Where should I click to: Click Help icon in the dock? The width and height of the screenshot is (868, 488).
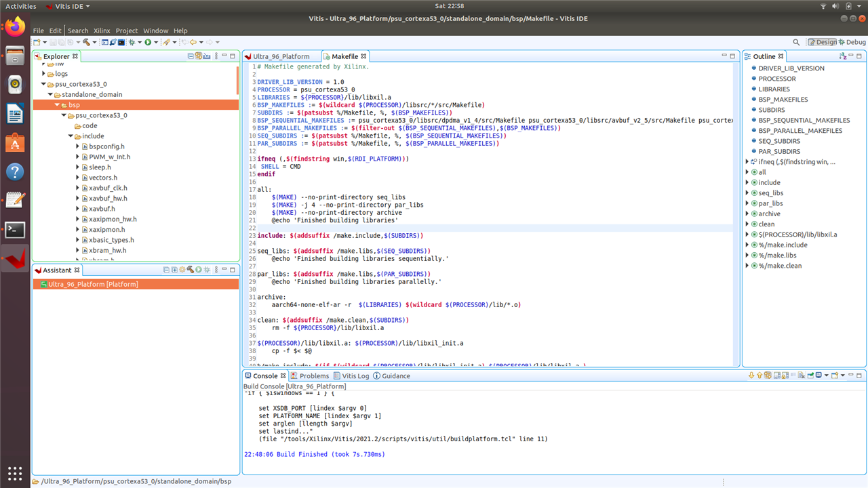pos(15,172)
